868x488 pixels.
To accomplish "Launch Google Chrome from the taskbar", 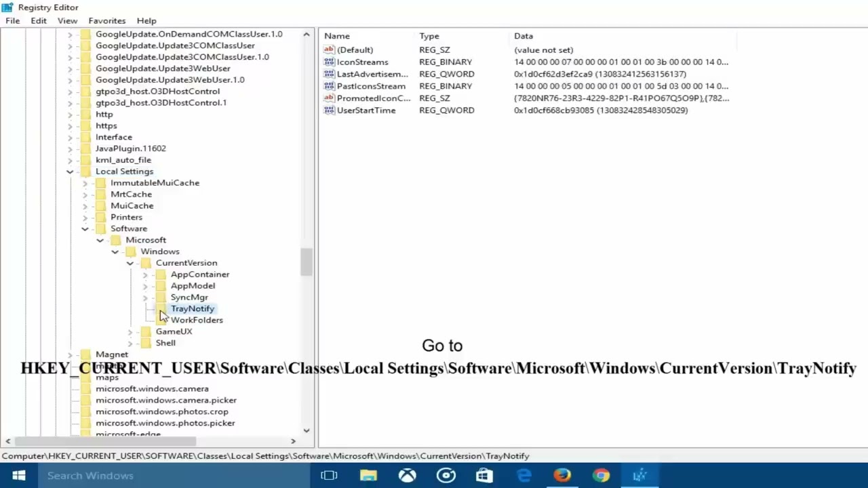I will 601,476.
